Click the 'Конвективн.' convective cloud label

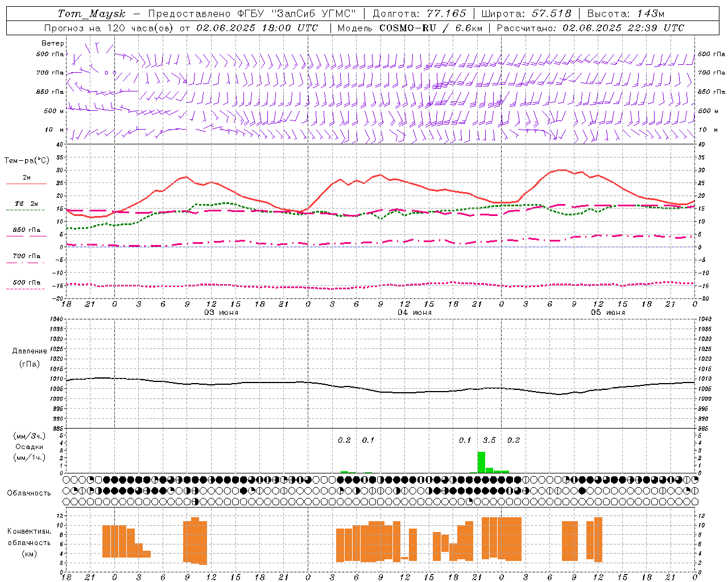pos(29,531)
